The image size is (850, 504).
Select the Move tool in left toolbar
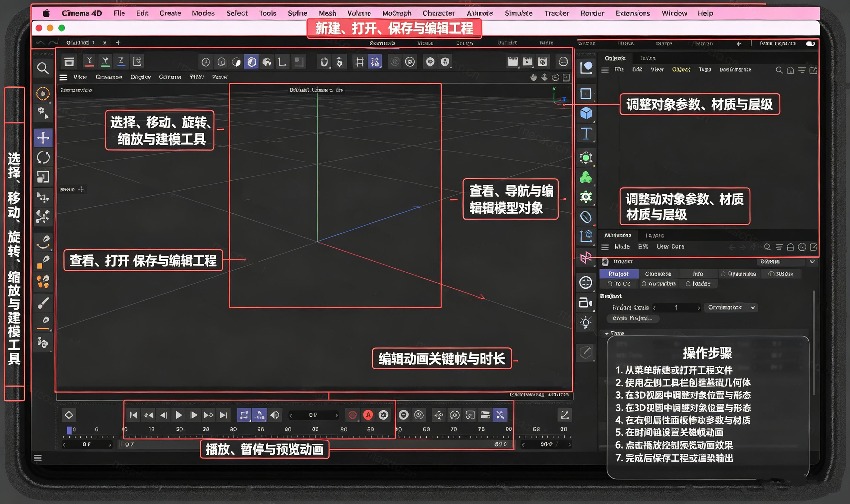[43, 138]
